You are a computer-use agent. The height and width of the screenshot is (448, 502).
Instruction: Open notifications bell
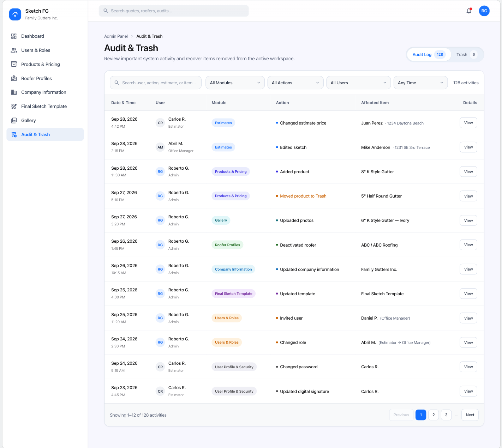coord(469,11)
